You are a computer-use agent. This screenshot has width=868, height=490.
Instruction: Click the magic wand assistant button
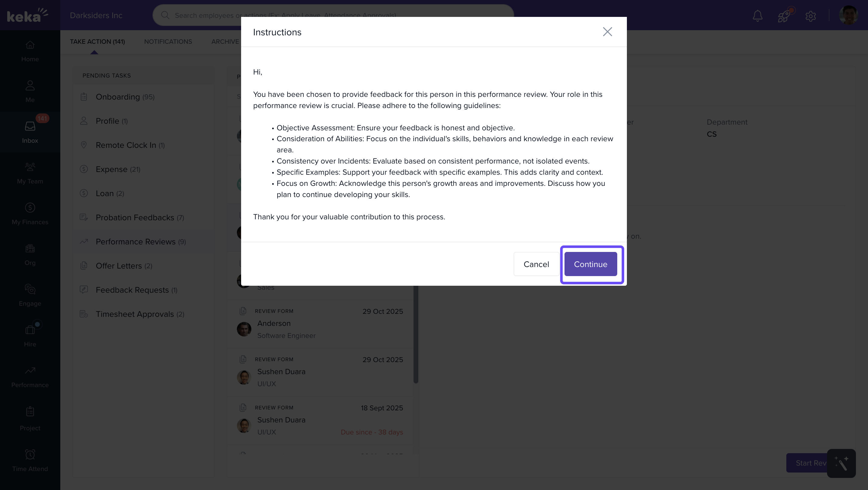pyautogui.click(x=841, y=463)
